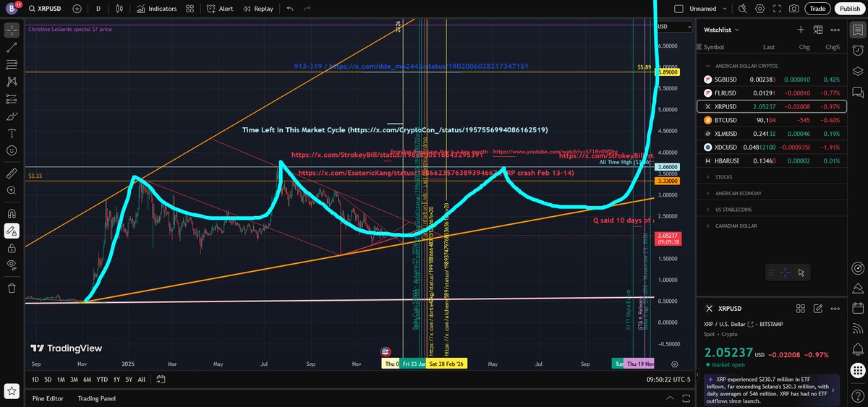Screen dimensions: 868x407
Task: Open the chats sidebar panel
Action: [x=856, y=93]
